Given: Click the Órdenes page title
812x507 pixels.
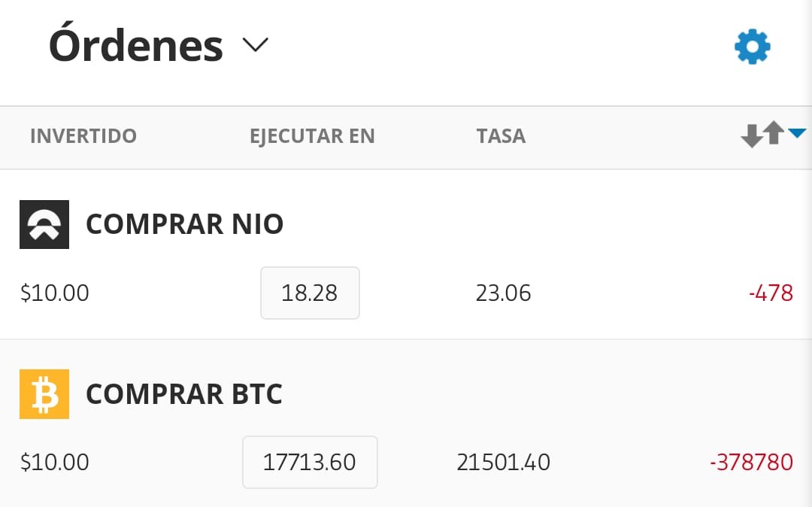Looking at the screenshot, I should (135, 46).
